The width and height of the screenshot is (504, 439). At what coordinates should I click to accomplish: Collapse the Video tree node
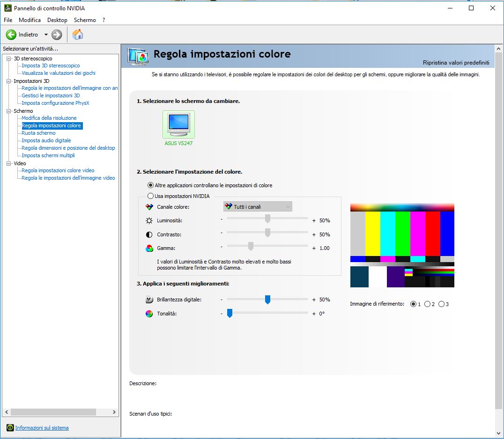click(x=9, y=163)
